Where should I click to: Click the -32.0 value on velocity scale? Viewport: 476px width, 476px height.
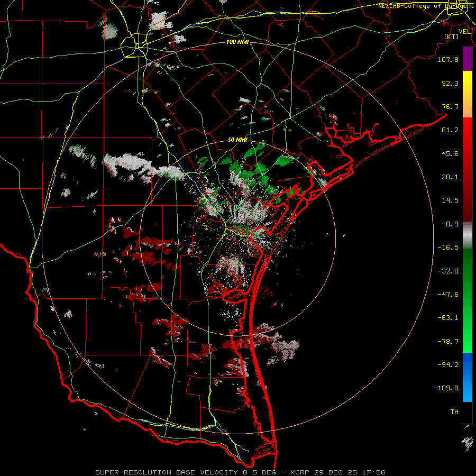pos(448,271)
